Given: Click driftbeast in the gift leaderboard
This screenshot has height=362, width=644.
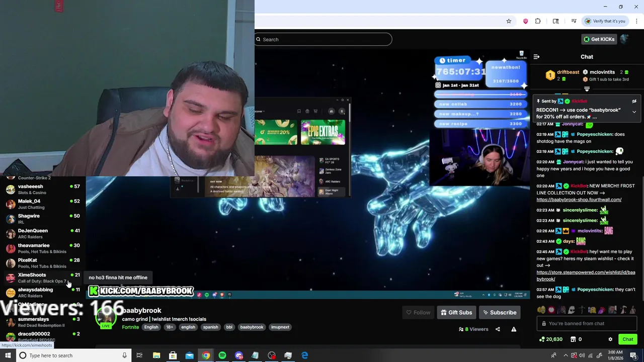Looking at the screenshot, I should click(568, 72).
